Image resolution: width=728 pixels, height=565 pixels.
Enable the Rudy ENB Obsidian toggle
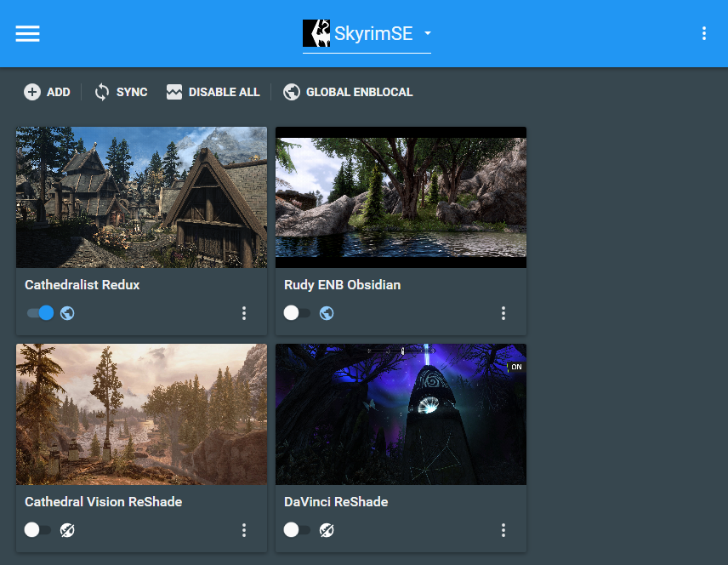tap(297, 313)
